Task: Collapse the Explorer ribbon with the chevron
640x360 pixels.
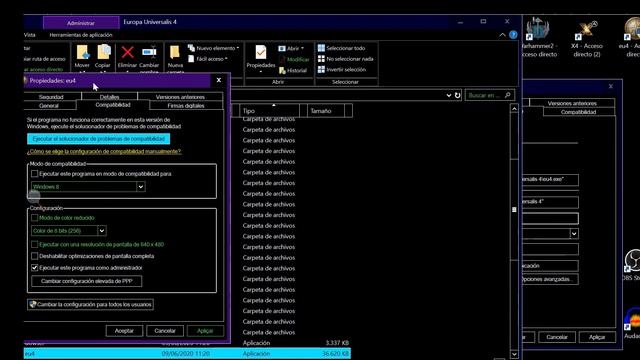Action: click(502, 35)
